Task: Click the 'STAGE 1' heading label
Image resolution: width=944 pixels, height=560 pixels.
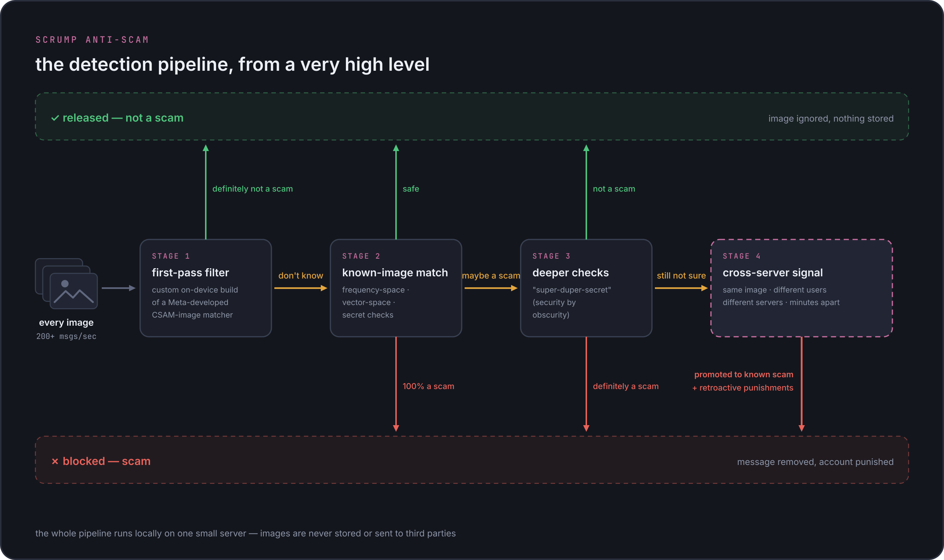Action: click(x=171, y=256)
